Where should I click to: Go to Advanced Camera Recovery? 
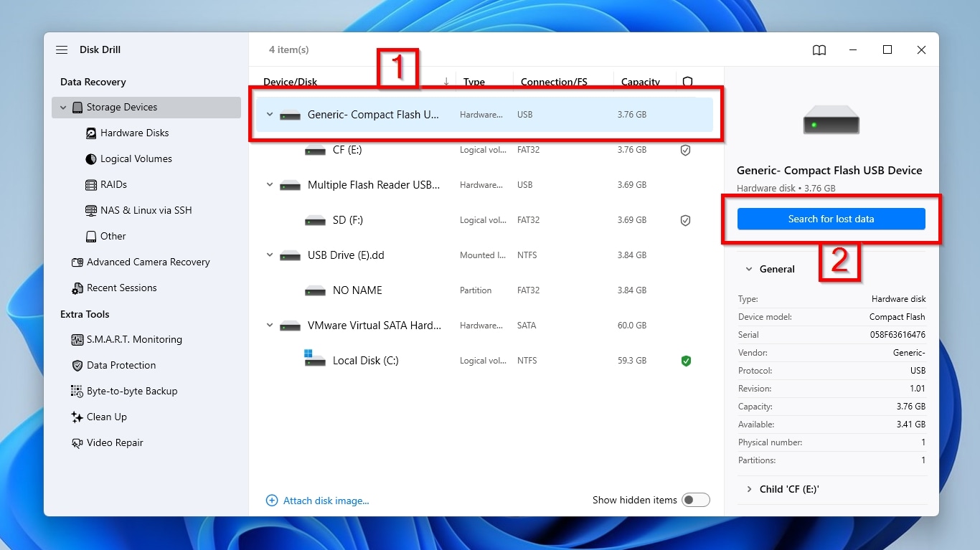click(x=149, y=262)
